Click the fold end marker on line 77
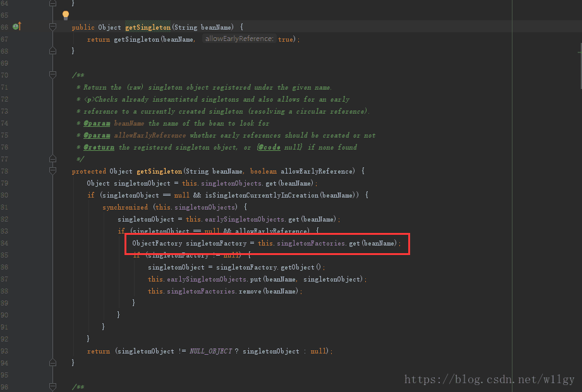Viewport: 582px width, 392px height. tap(52, 158)
